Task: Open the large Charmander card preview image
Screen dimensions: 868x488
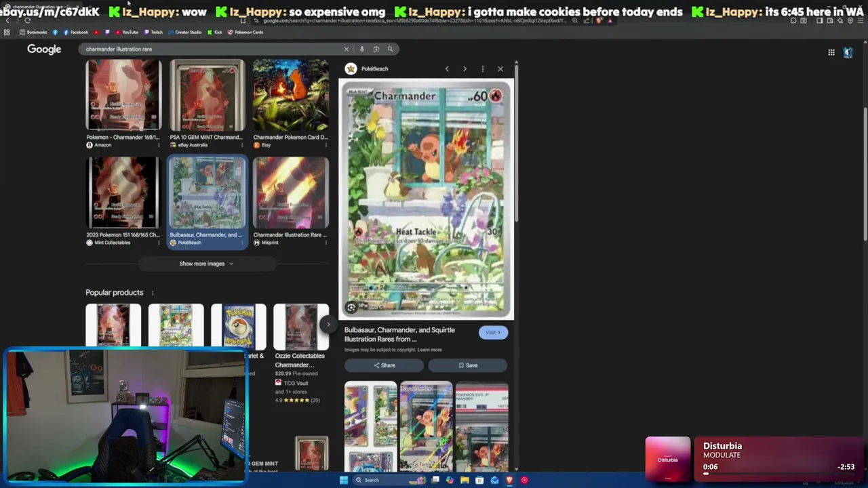Action: [x=427, y=199]
